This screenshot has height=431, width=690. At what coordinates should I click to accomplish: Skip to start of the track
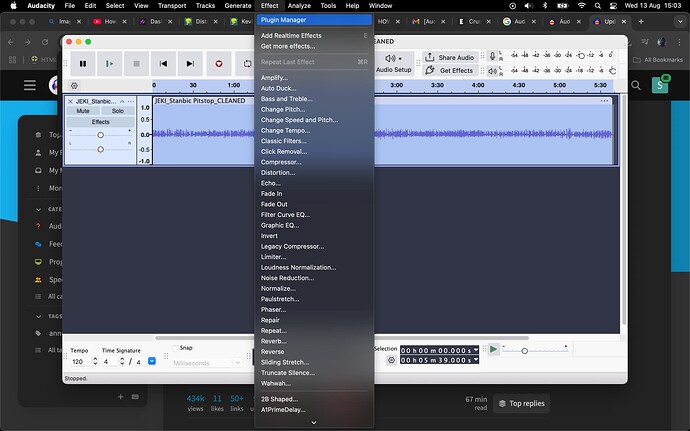[x=163, y=64]
